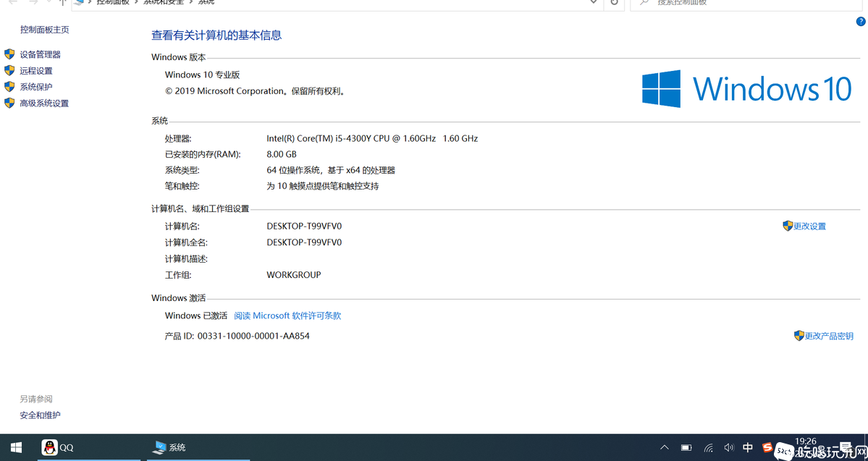Select product ID 00331-10000-00001-AA854
Screen dimensions: 868x461
pos(253,336)
